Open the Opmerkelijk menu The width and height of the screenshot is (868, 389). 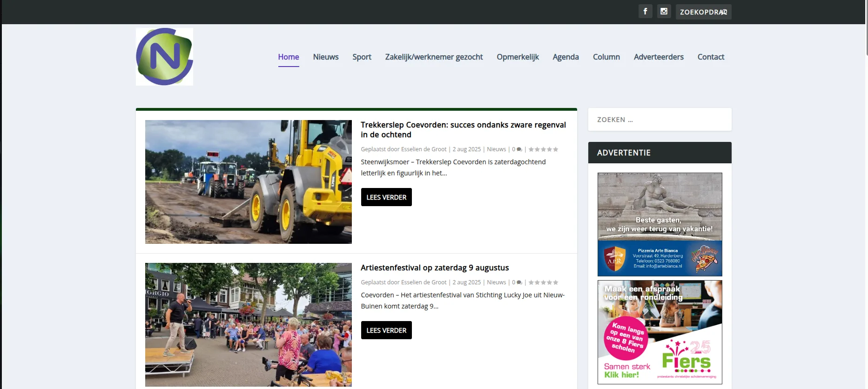tap(518, 57)
